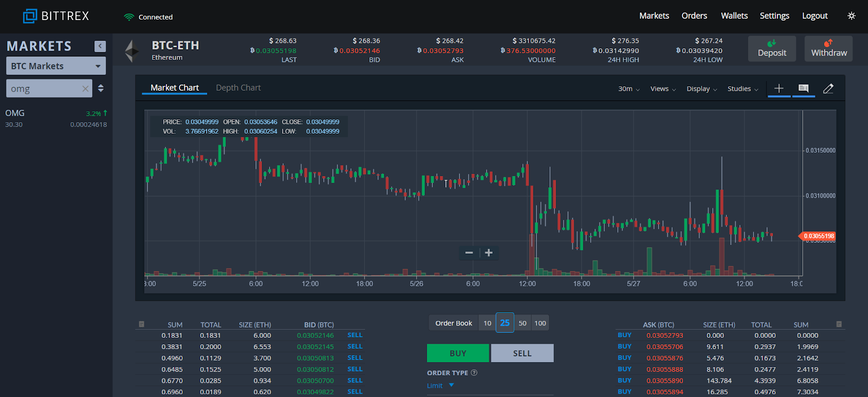Zoom out the chart with minus

469,253
